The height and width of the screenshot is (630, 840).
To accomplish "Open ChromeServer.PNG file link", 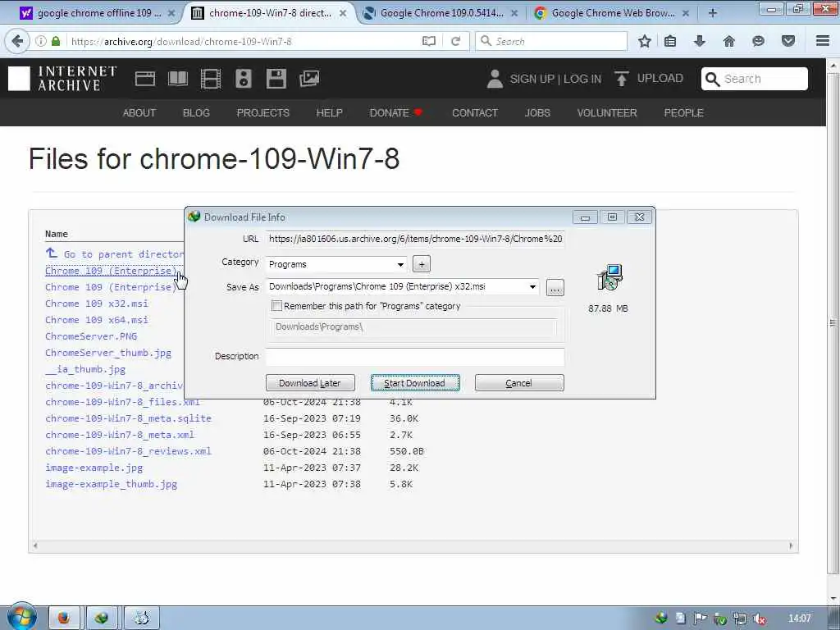I will [91, 336].
